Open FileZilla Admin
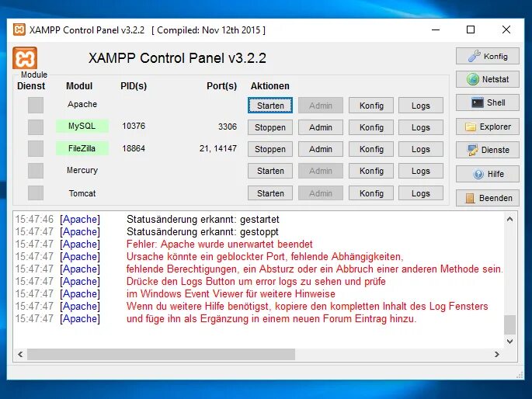The height and width of the screenshot is (399, 532). pyautogui.click(x=321, y=149)
